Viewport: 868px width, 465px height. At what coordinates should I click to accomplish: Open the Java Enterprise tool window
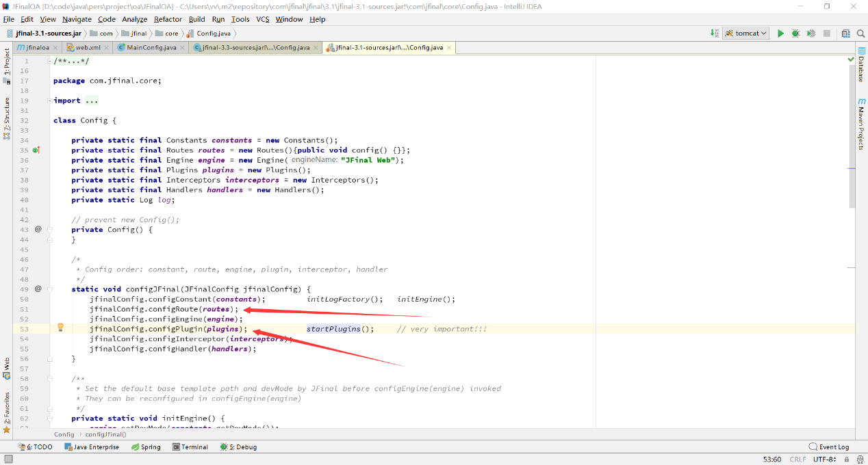92,447
